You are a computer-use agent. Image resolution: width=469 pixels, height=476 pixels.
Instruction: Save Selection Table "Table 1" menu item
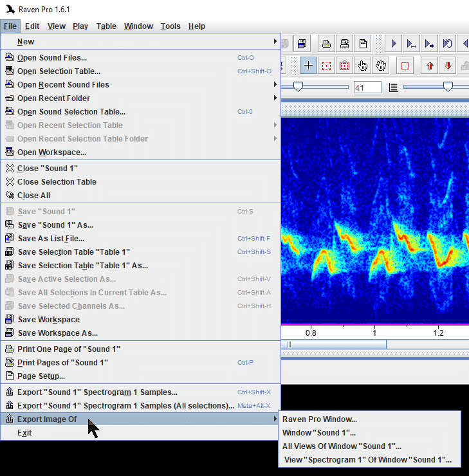(x=140, y=252)
